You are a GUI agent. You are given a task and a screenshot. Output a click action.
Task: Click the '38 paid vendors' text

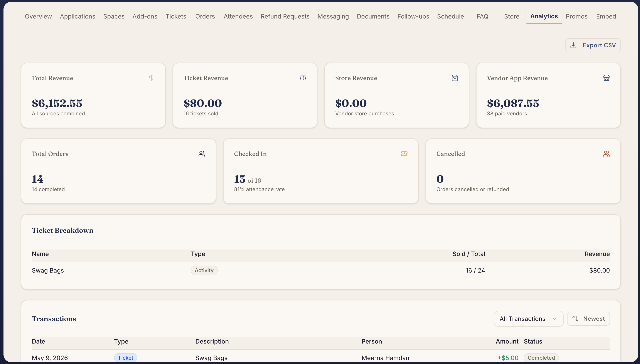(507, 114)
